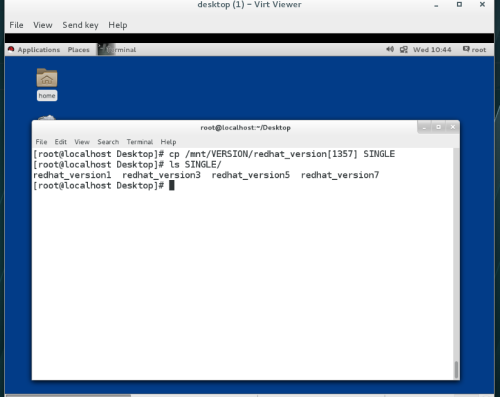The image size is (500, 397).
Task: Open the terminal's File menu
Action: (41, 142)
